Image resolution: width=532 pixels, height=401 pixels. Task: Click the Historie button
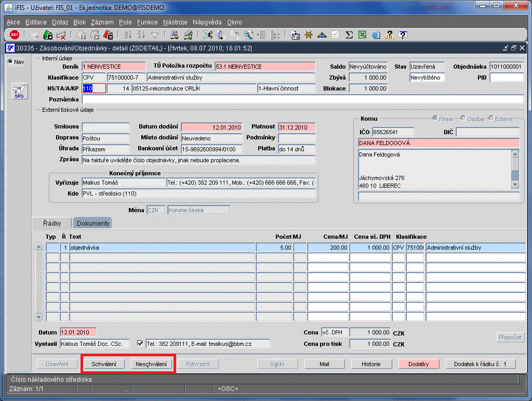[x=371, y=364]
